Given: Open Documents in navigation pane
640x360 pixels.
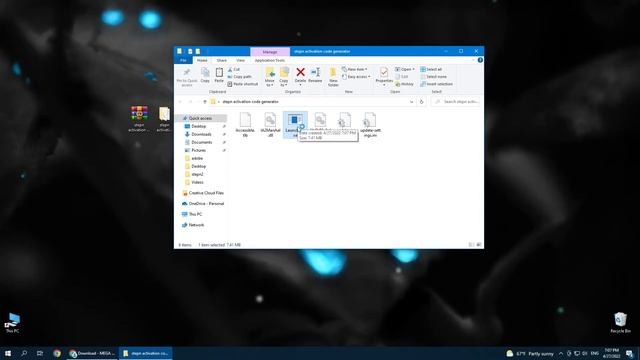Looking at the screenshot, I should tap(202, 142).
